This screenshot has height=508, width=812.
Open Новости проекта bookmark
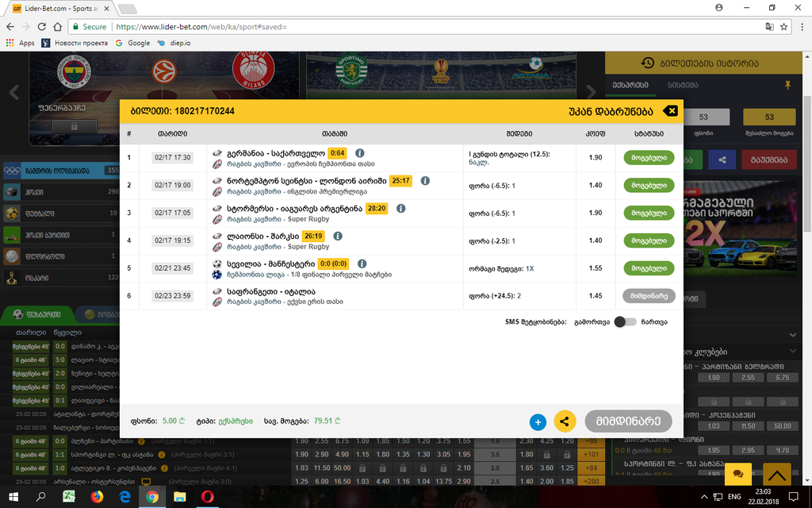(x=75, y=43)
